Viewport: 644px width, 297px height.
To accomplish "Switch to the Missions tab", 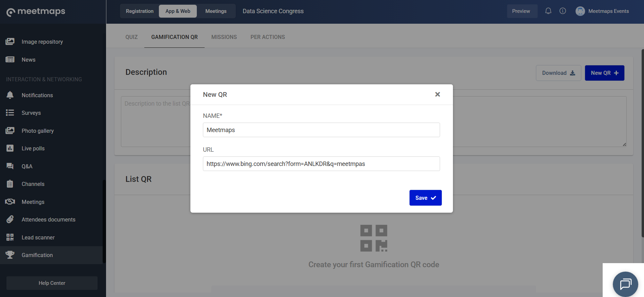I will [x=224, y=37].
